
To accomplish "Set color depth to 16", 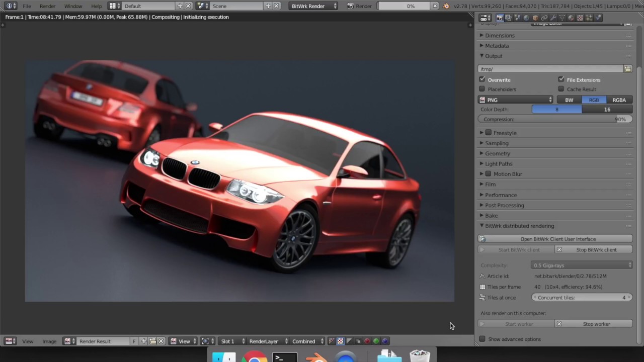I will 607,109.
